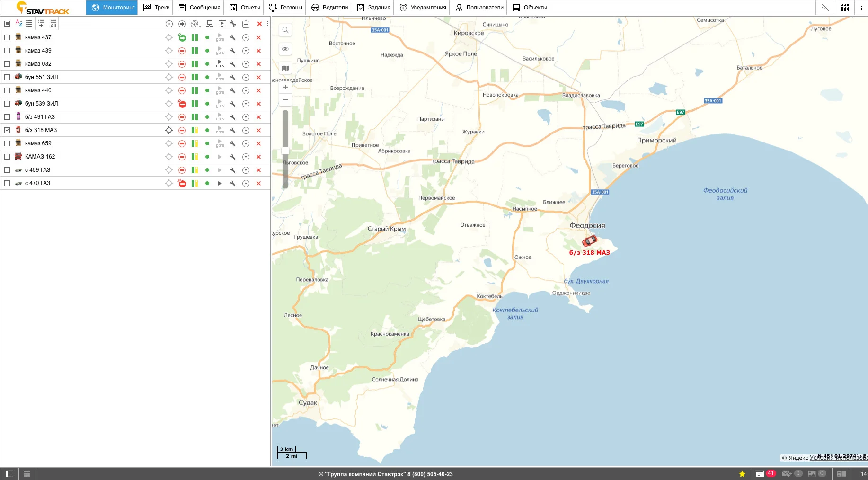
Task: Open the Геозоны tab
Action: (285, 8)
